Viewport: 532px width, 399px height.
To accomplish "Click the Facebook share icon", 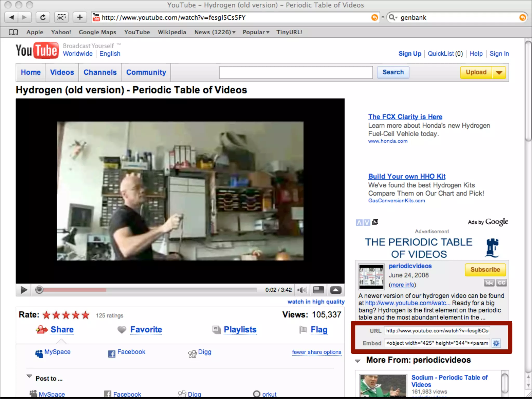I will click(112, 354).
